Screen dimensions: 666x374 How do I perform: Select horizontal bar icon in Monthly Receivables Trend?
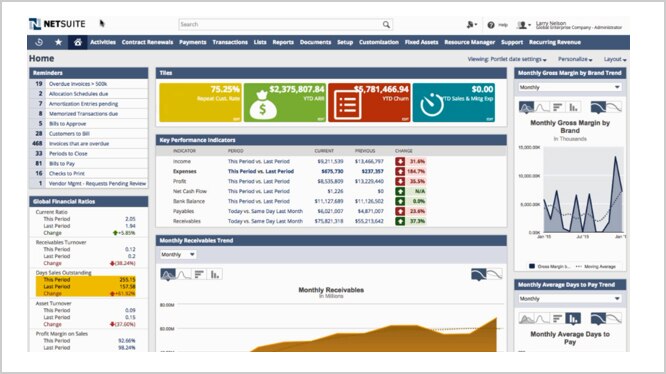click(199, 275)
